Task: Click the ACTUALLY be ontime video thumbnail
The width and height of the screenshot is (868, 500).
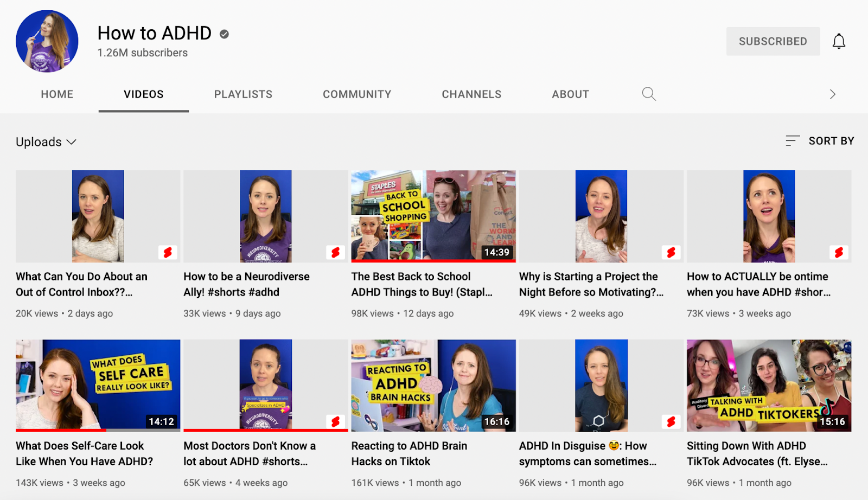Action: point(769,216)
